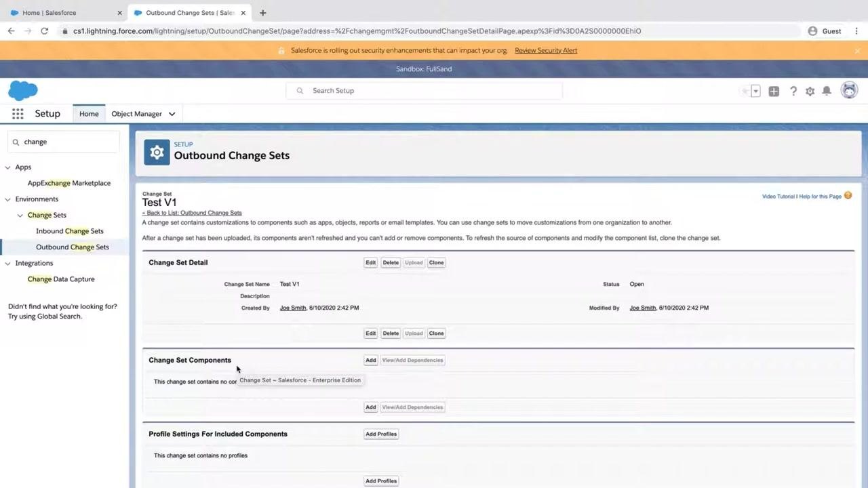Open the Home tab in Setup

tap(89, 114)
